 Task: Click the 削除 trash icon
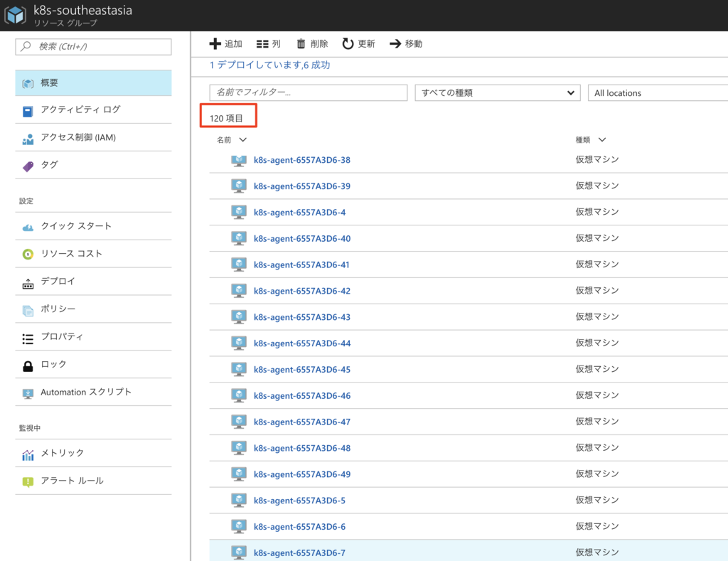(x=301, y=43)
